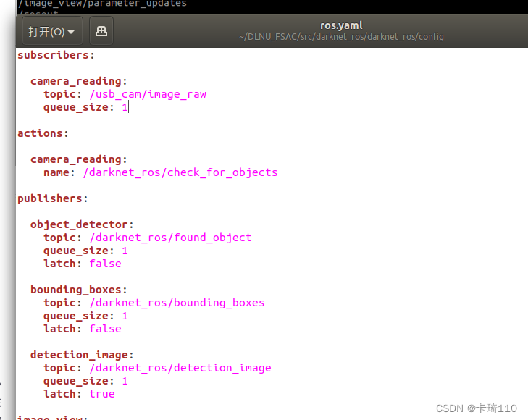The height and width of the screenshot is (420, 528).
Task: Click 'camera_reading:' under actions
Action: click(x=78, y=159)
